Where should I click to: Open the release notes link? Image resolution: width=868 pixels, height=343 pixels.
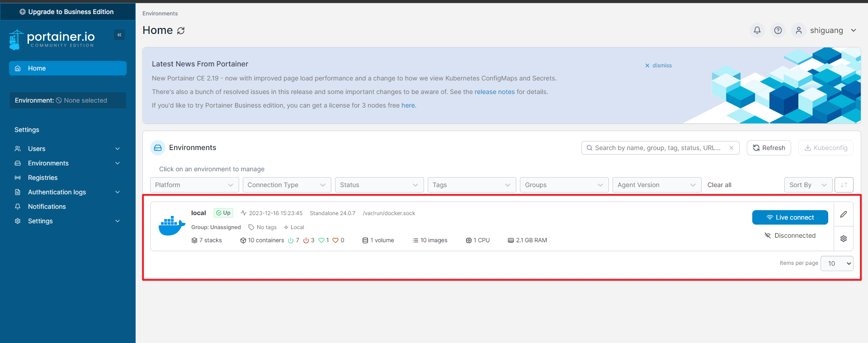point(495,92)
